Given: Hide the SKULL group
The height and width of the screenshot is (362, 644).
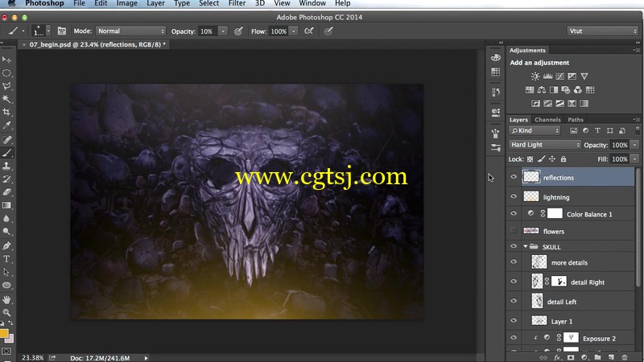Looking at the screenshot, I should [x=514, y=246].
